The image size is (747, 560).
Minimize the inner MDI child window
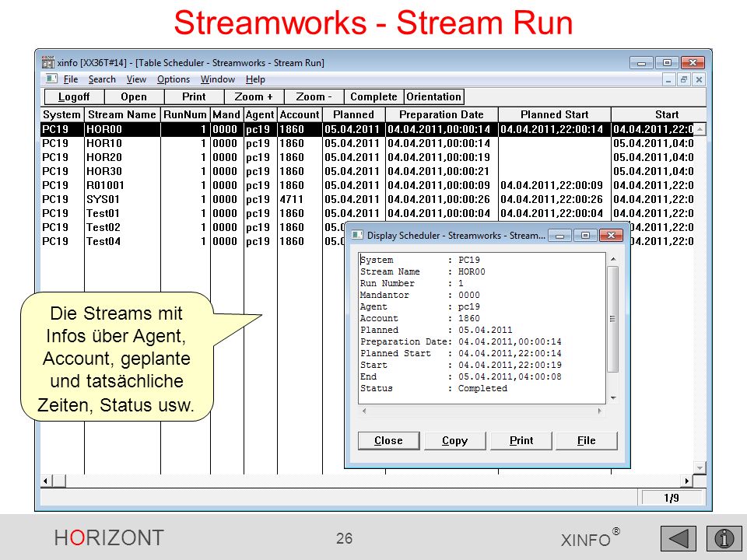click(x=669, y=79)
